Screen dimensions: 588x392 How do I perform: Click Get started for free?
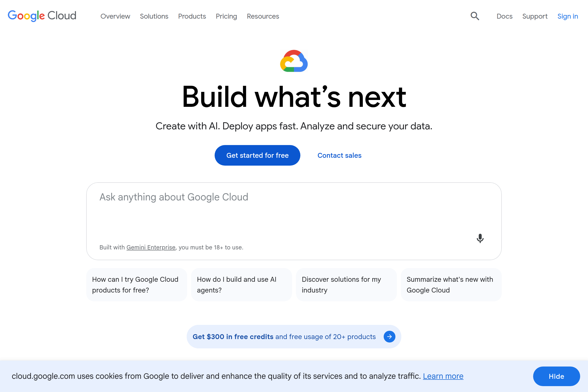257,155
